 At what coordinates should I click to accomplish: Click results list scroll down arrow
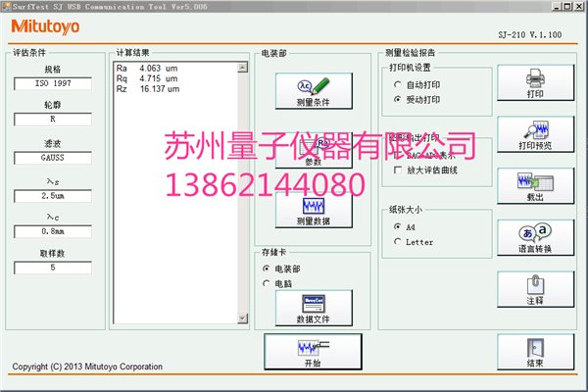[243, 318]
